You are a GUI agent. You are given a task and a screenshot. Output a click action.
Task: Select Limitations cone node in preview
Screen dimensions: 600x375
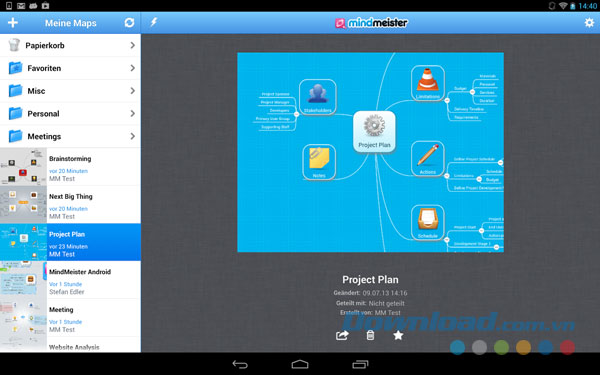(x=428, y=83)
